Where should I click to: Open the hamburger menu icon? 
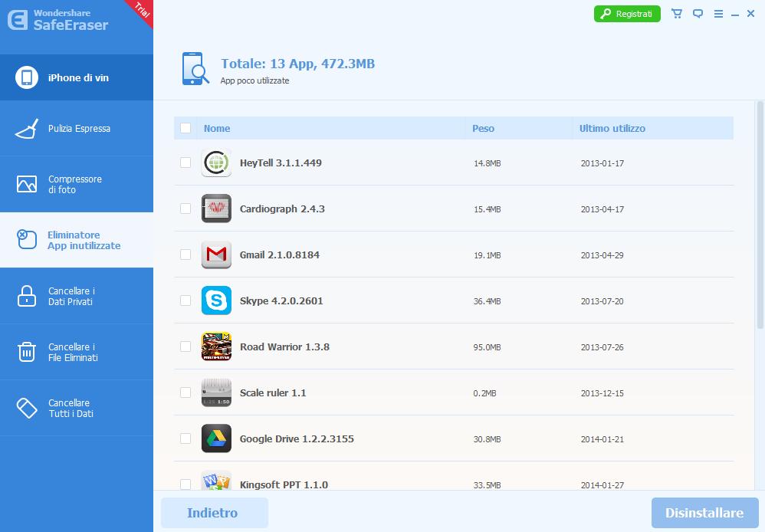718,14
